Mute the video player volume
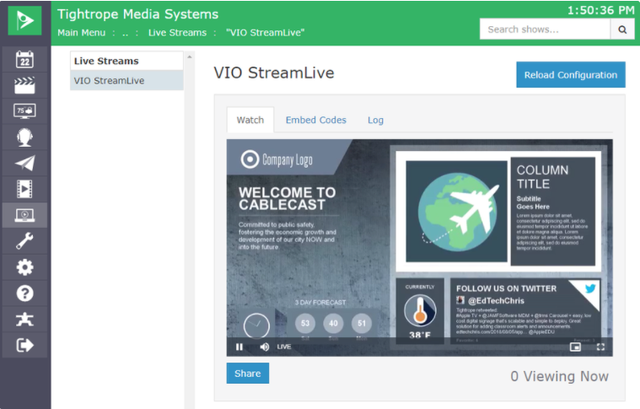Image resolution: width=640 pixels, height=409 pixels. [264, 347]
